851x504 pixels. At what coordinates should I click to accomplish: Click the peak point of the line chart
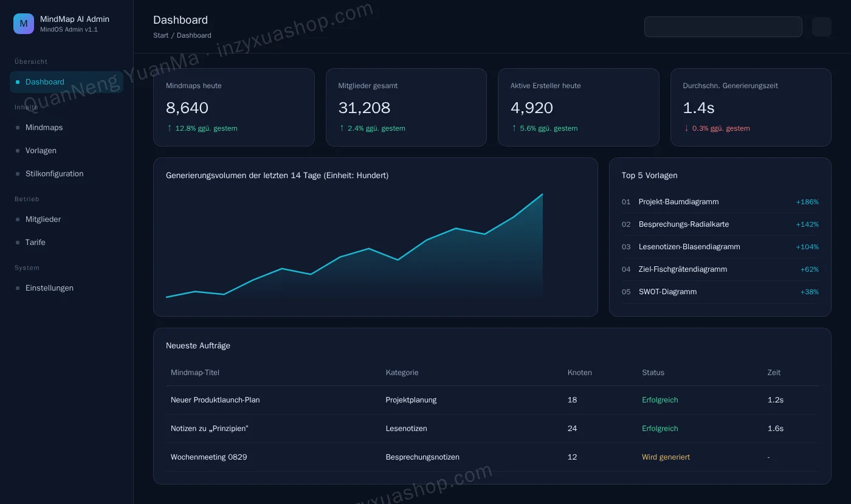coord(542,195)
